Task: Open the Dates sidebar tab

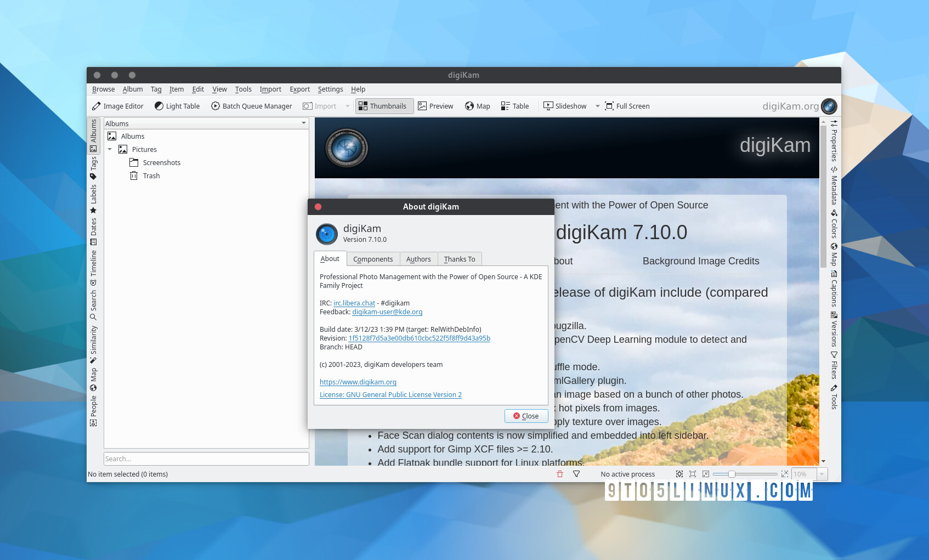Action: point(93,231)
